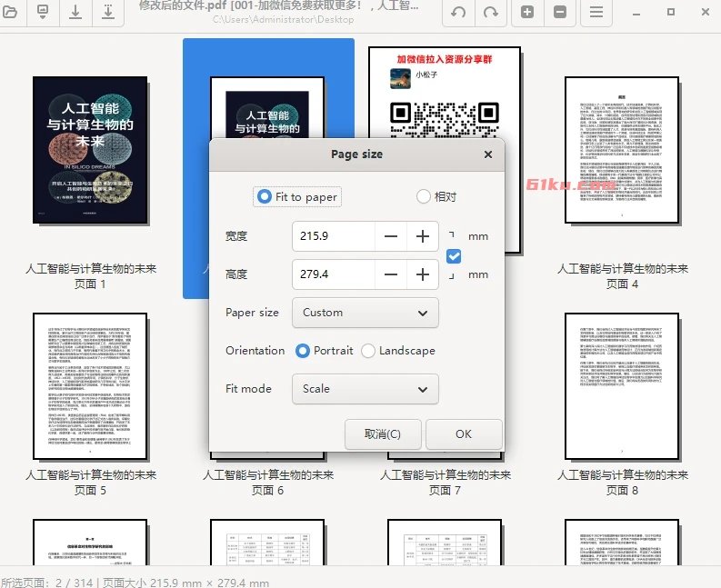The height and width of the screenshot is (588, 721).
Task: Click the 宽度 input field showing 215.9
Action: (x=334, y=236)
